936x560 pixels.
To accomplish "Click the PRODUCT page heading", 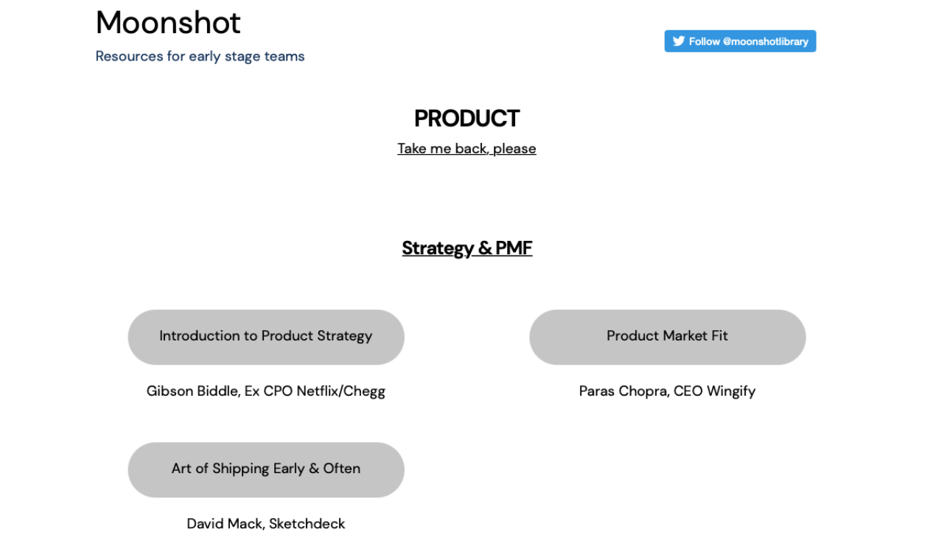I will [467, 118].
